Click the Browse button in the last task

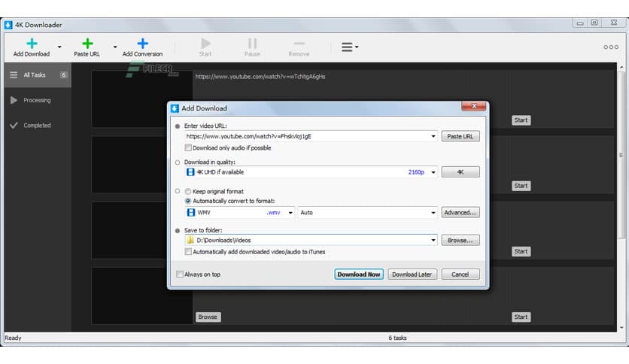point(208,317)
